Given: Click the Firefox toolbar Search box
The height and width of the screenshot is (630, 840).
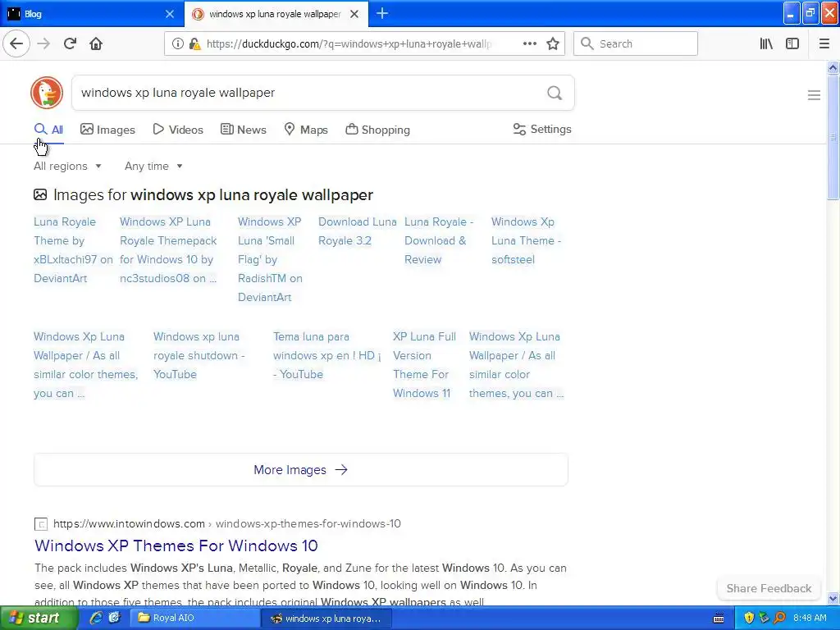Looking at the screenshot, I should [636, 44].
